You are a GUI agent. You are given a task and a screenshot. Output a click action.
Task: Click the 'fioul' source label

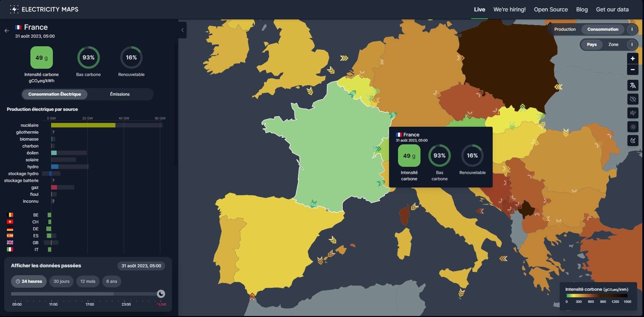(34, 194)
